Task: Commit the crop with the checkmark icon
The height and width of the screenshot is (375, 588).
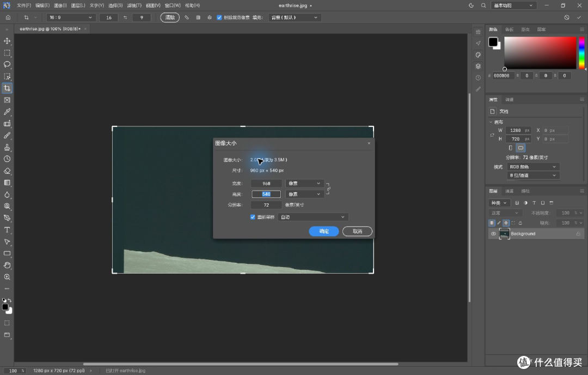Action: pyautogui.click(x=579, y=17)
